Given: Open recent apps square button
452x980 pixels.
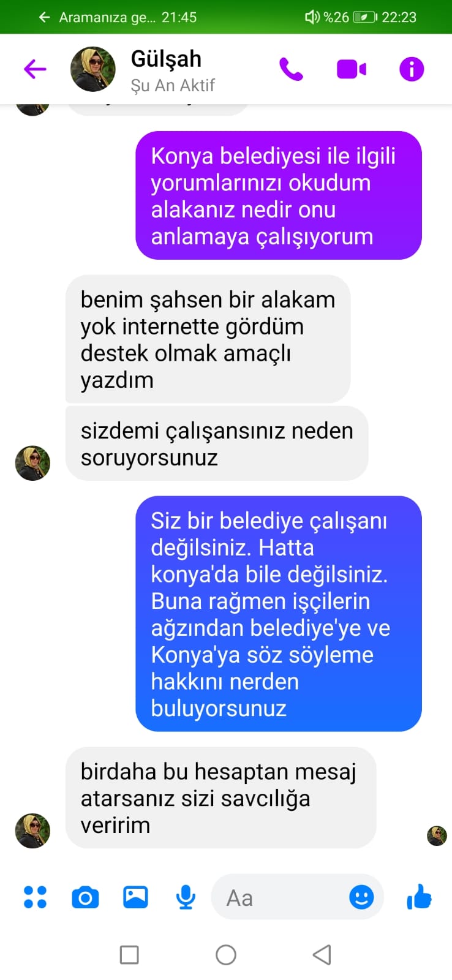Looking at the screenshot, I should (x=129, y=954).
